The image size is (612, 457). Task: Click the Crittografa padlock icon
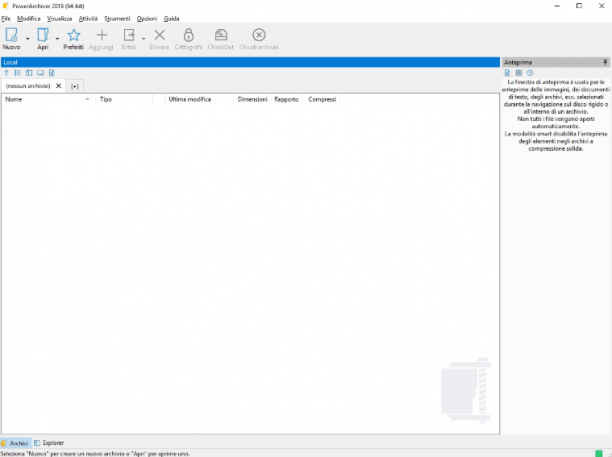189,35
